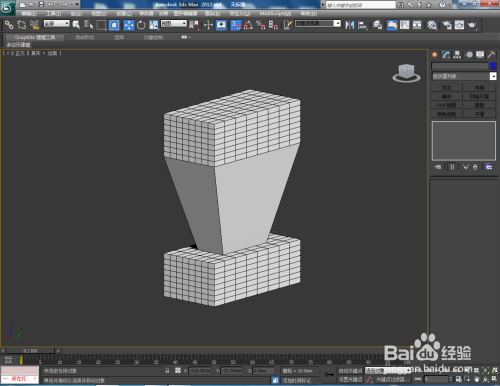
Task: Expand the polygon modeling panel
Action: [x=18, y=45]
